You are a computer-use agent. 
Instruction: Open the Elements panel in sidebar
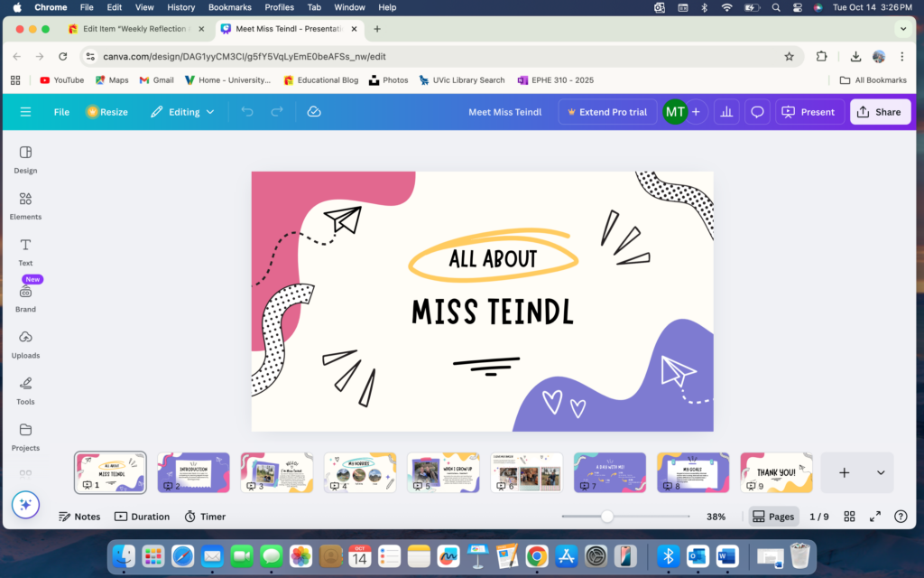(25, 205)
